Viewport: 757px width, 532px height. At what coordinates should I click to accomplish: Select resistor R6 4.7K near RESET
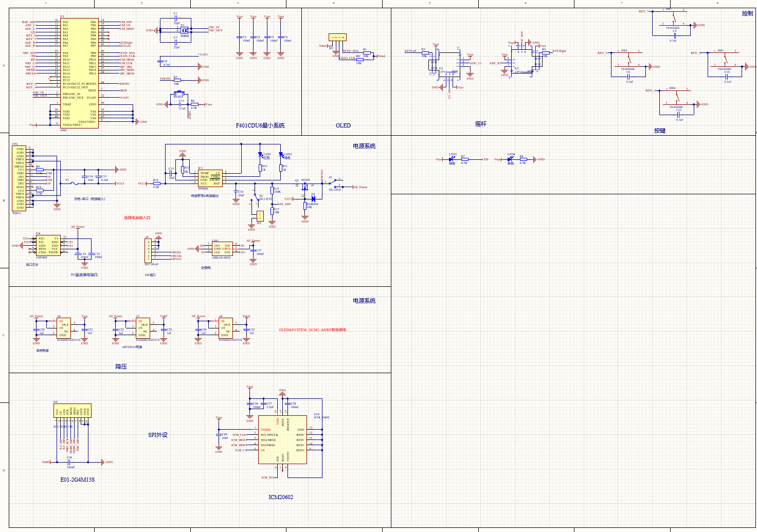point(194,104)
